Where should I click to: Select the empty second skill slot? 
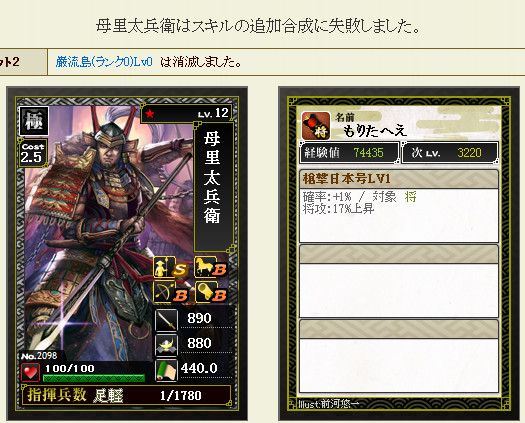click(x=399, y=281)
